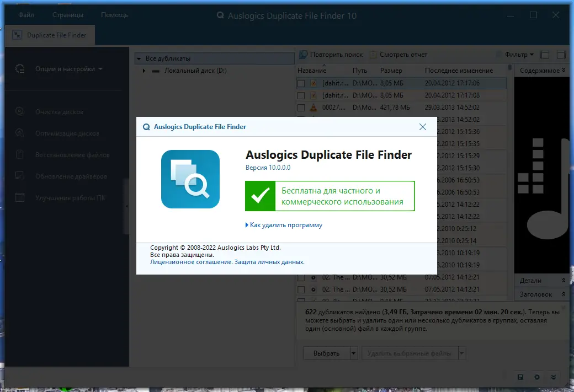Tick the checkbox next to 00027 file row
The width and height of the screenshot is (574, 392).
click(x=301, y=107)
